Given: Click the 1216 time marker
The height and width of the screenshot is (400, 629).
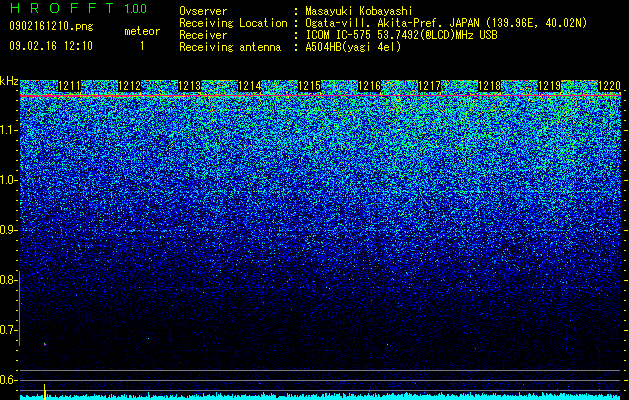Looking at the screenshot, I should click(x=369, y=86).
